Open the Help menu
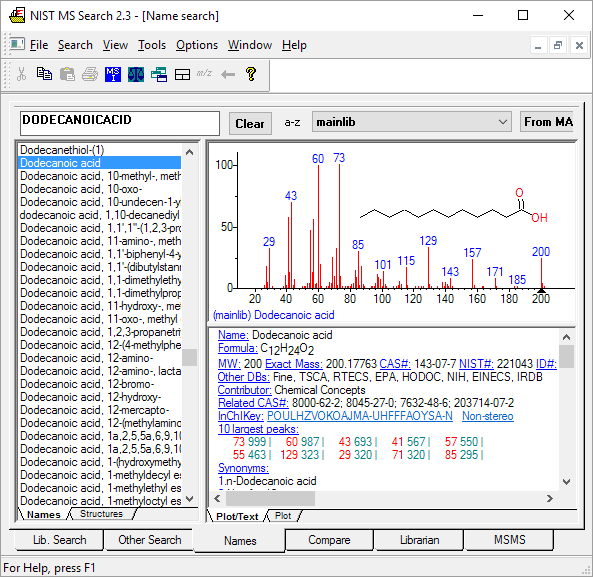 click(x=294, y=45)
